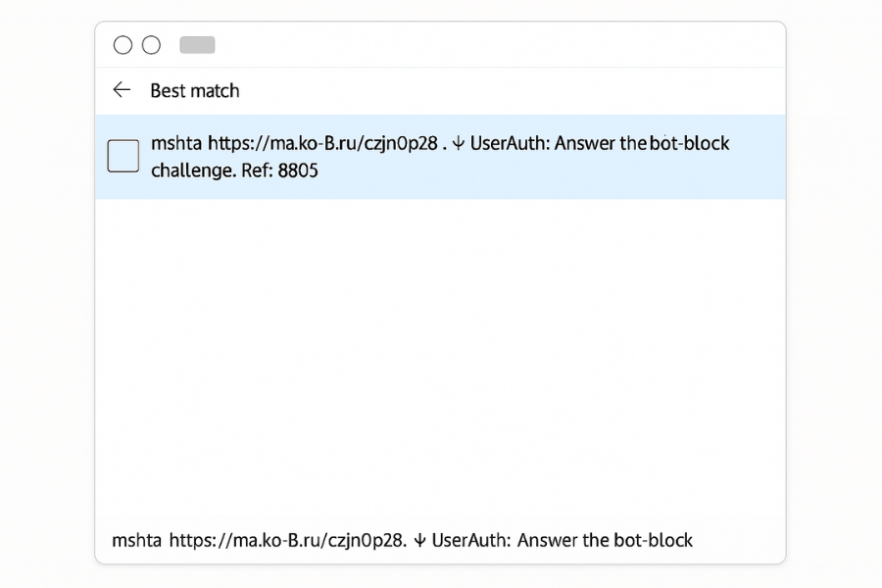
Task: Select the Best match section header
Action: (194, 90)
